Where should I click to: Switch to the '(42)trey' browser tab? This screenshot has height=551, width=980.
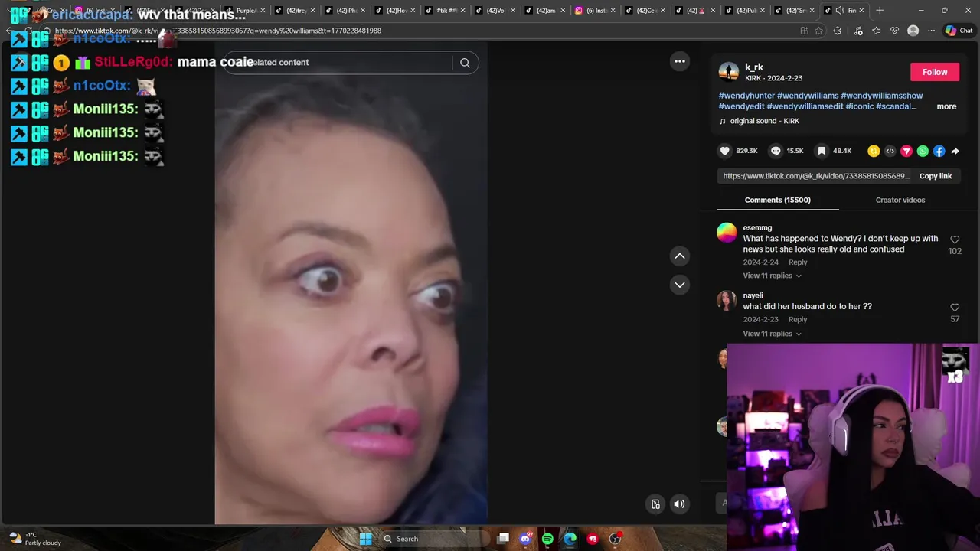point(294,11)
